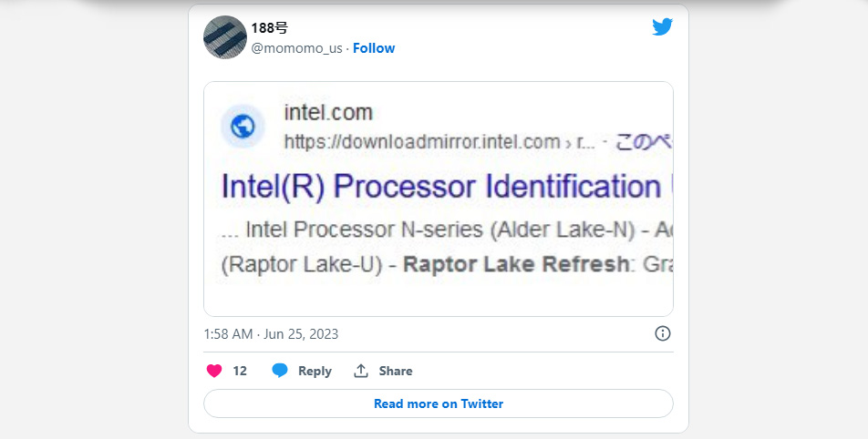Follow the @momomo_us account
Screen dimensions: 868x439
(x=374, y=48)
